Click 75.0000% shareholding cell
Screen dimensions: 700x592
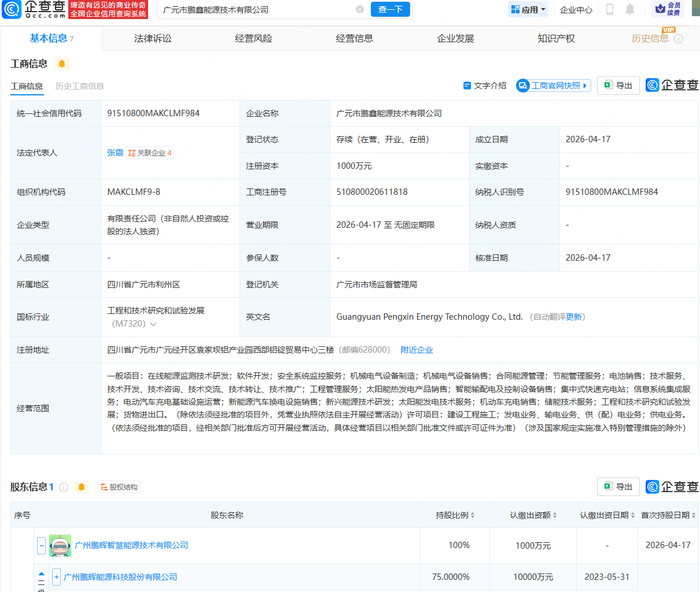click(x=451, y=577)
